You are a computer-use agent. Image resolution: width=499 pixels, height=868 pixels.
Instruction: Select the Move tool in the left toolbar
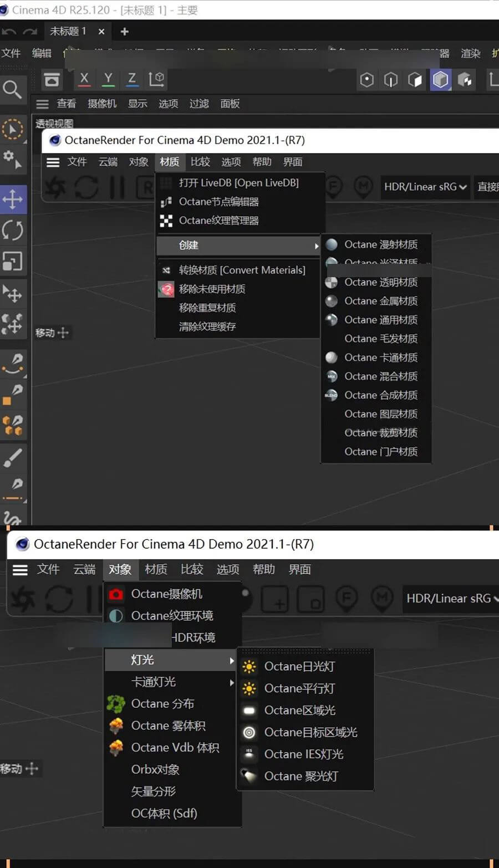(x=14, y=199)
